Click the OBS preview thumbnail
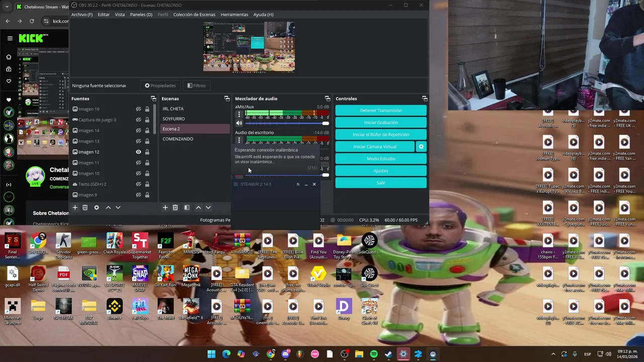644x362 pixels. click(x=249, y=47)
